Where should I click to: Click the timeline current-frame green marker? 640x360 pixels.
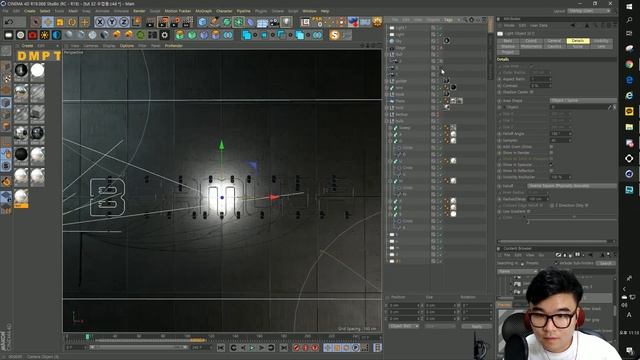coord(87,337)
